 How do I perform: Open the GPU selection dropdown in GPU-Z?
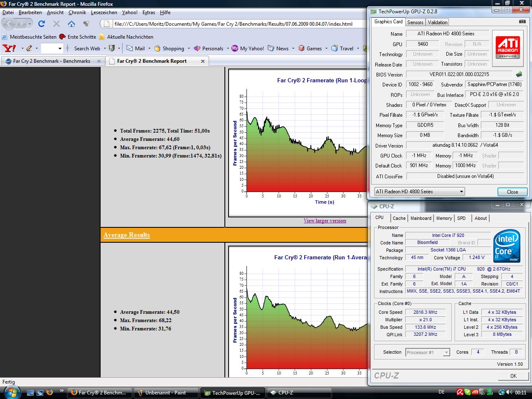pyautogui.click(x=419, y=192)
